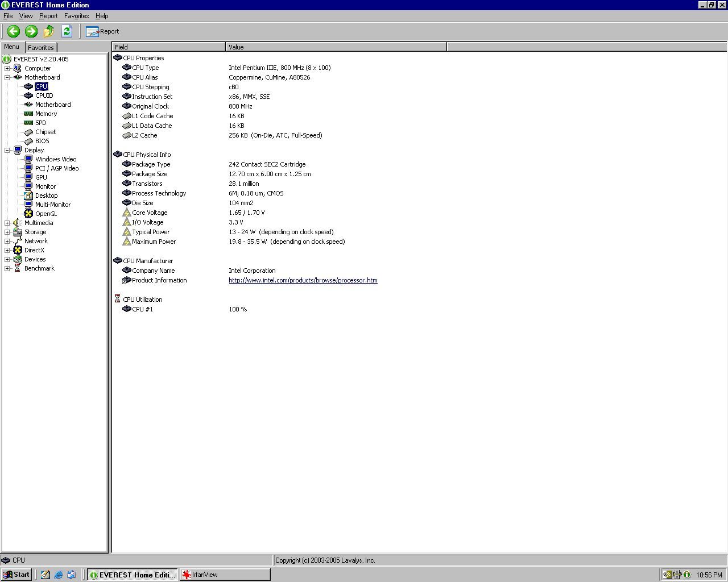This screenshot has height=582, width=728.
Task: Click the Devices category icon
Action: pos(18,259)
